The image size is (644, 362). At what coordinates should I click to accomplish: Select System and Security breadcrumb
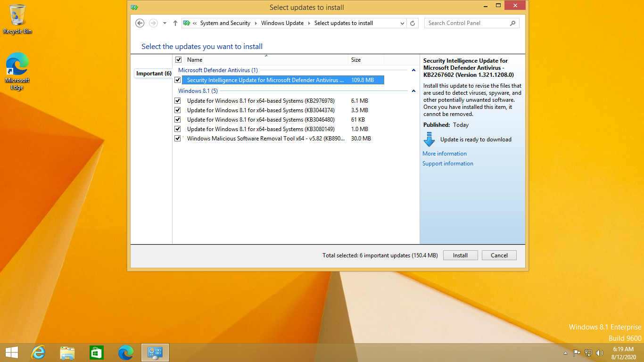(x=225, y=23)
